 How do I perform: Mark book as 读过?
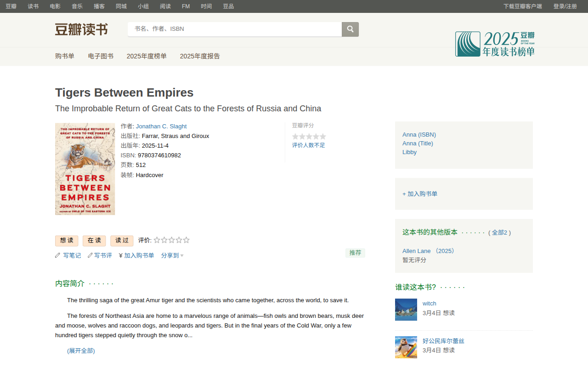(122, 241)
